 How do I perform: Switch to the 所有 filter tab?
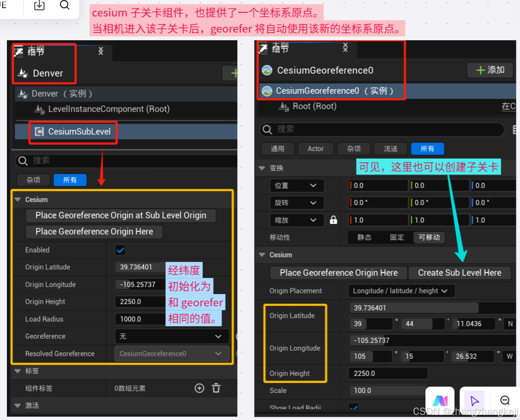tap(70, 180)
